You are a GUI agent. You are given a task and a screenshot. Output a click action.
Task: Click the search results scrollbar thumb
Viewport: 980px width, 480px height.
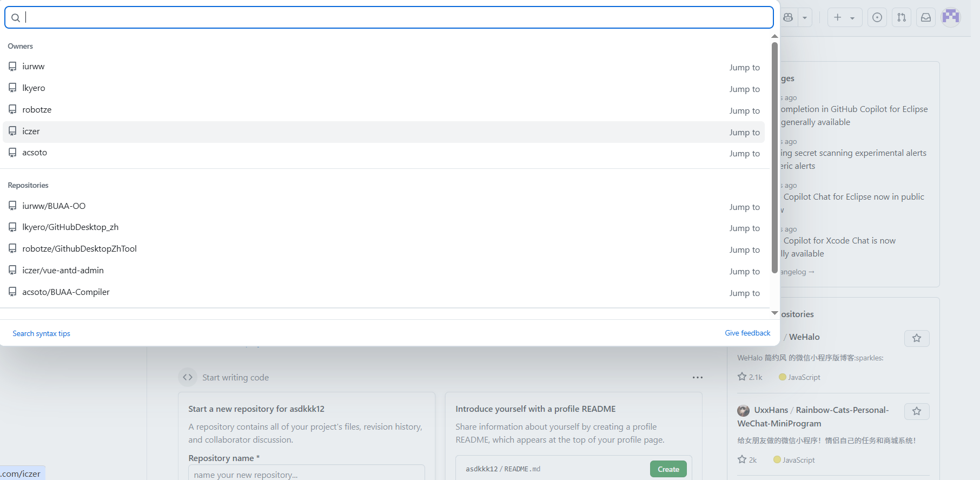coord(774,157)
